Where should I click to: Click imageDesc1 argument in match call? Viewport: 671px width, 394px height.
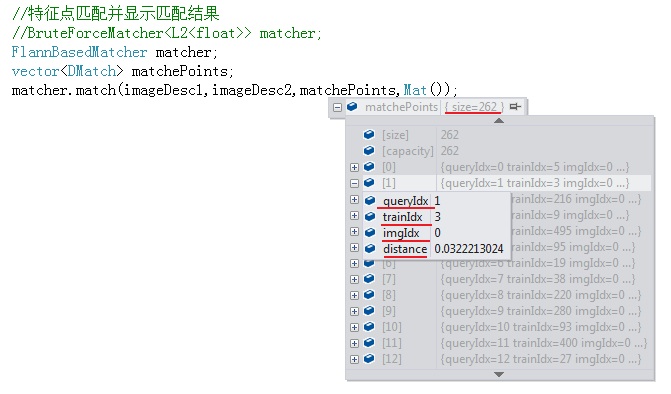(163, 90)
